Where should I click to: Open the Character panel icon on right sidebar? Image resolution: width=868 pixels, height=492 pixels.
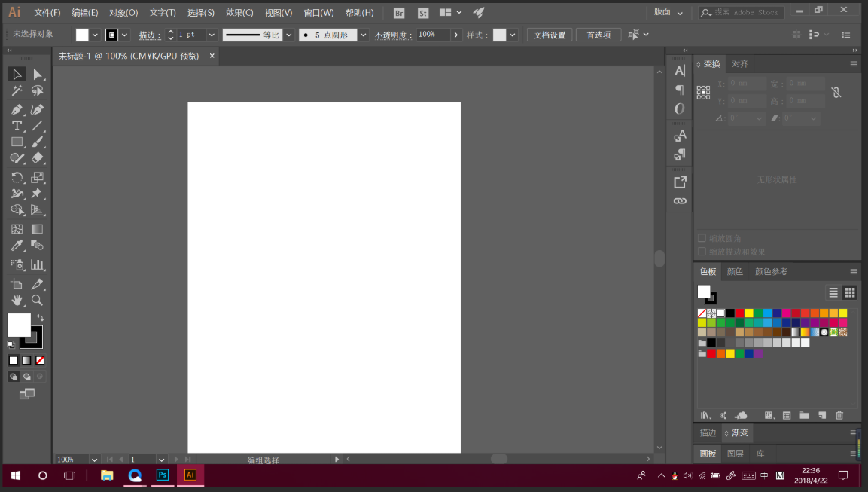point(679,70)
